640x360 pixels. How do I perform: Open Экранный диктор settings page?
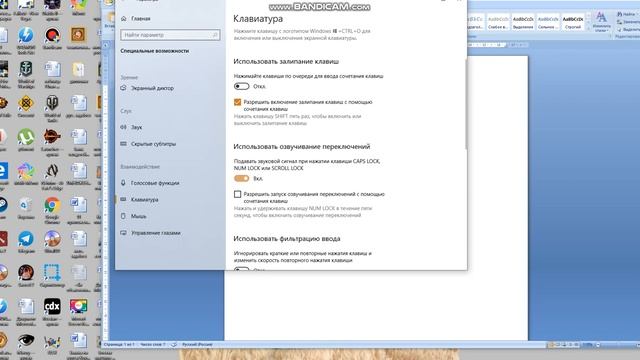coord(152,88)
